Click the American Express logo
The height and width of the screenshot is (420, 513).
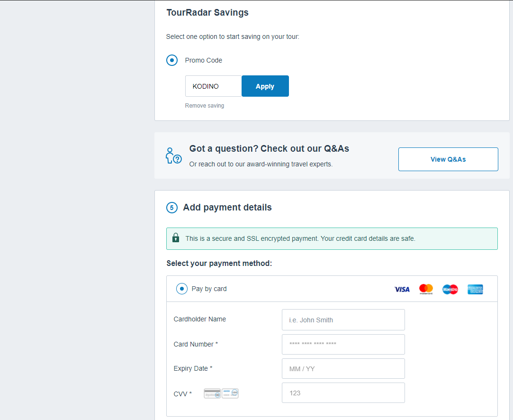476,289
